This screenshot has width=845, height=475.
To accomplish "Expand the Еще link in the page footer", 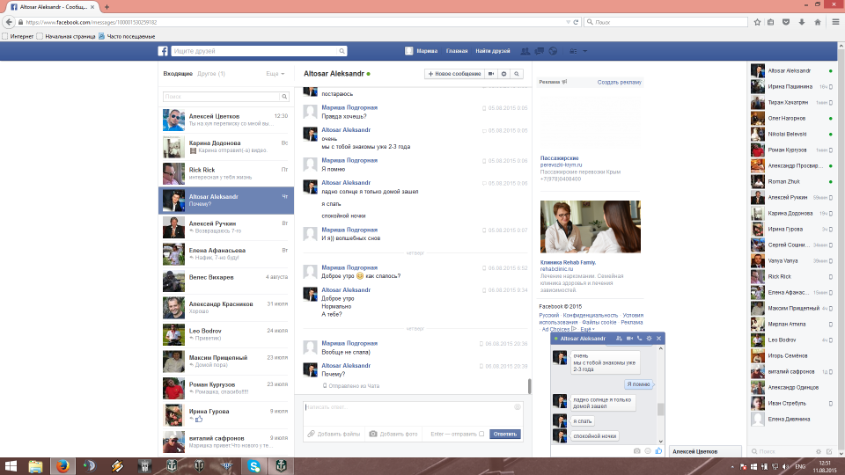I will [587, 329].
